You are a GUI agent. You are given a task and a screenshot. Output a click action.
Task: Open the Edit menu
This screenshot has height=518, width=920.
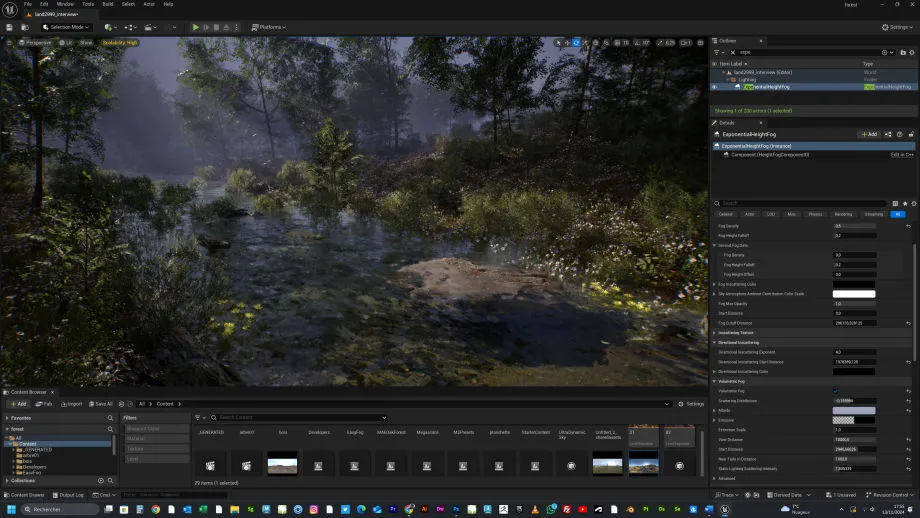(x=44, y=4)
